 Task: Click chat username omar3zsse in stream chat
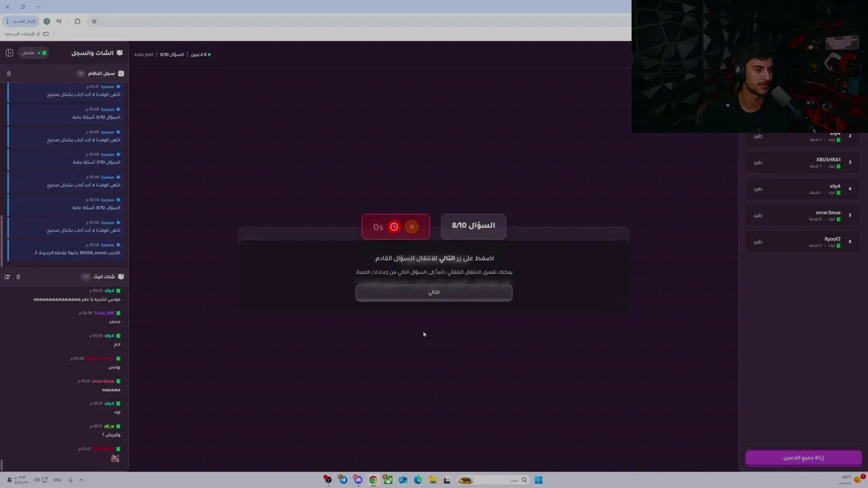point(103,381)
